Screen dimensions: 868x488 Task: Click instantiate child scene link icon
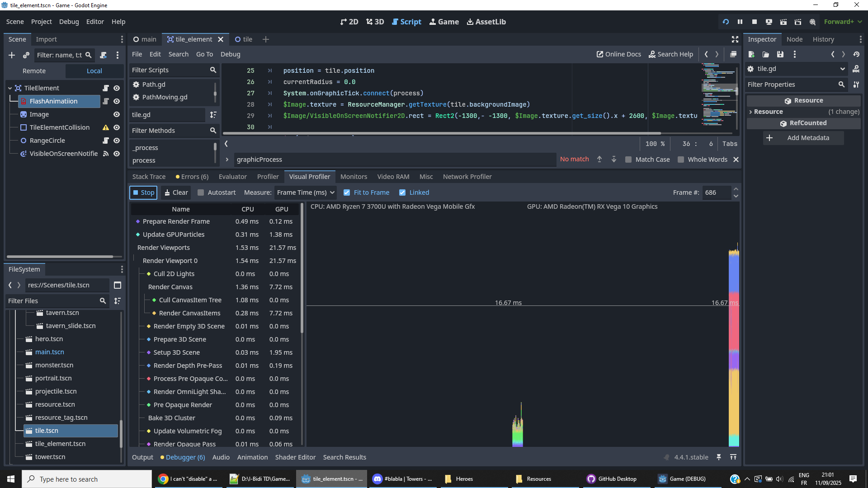click(26, 55)
